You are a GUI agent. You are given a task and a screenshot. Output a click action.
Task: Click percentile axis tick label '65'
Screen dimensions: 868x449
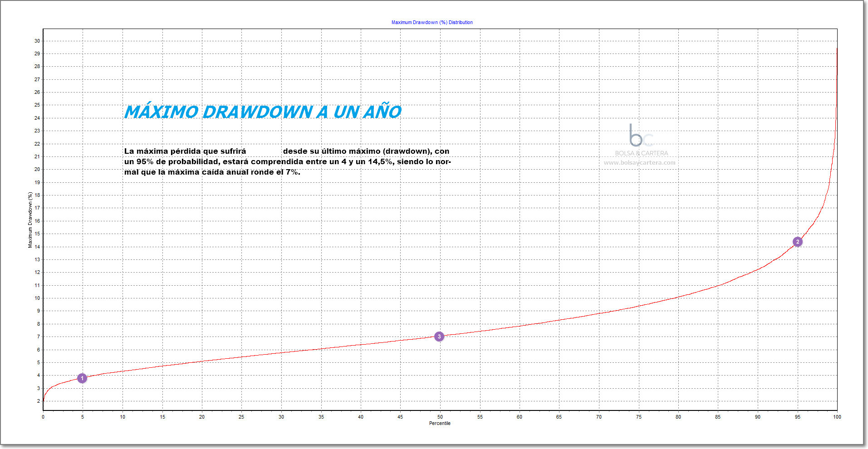click(559, 417)
